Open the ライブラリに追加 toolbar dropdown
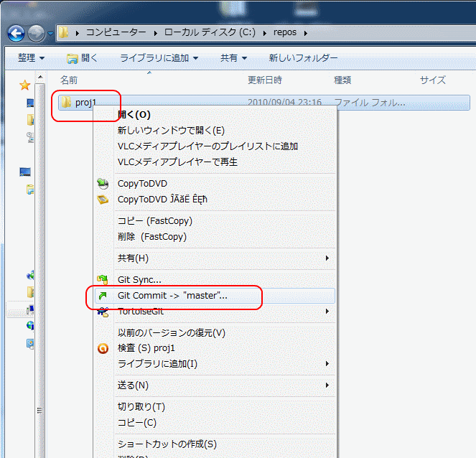 click(x=159, y=57)
